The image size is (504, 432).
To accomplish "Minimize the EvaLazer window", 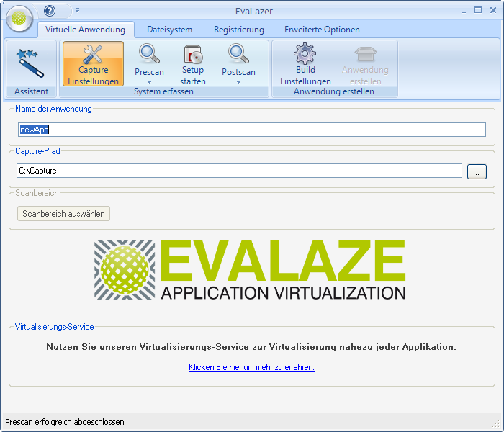I will tap(464, 11).
